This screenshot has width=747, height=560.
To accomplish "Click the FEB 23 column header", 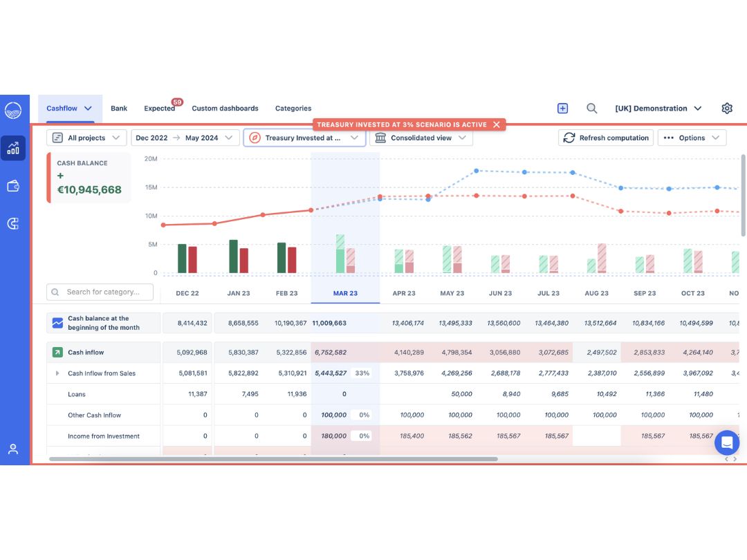I will coord(287,293).
